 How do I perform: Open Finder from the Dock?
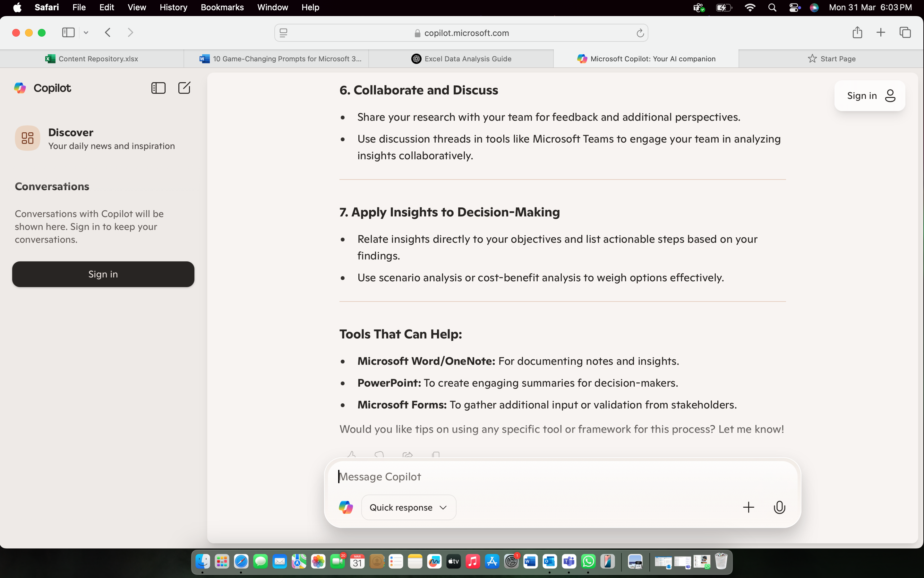(202, 562)
